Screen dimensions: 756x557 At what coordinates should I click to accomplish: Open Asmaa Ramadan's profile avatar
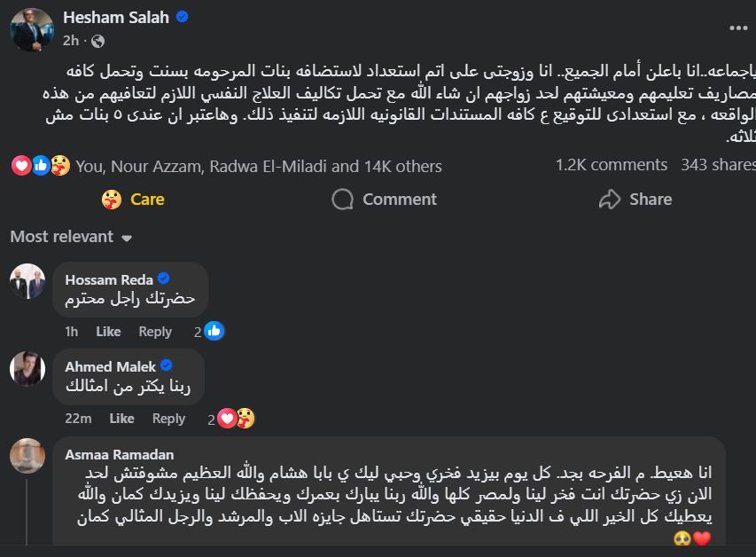click(27, 455)
